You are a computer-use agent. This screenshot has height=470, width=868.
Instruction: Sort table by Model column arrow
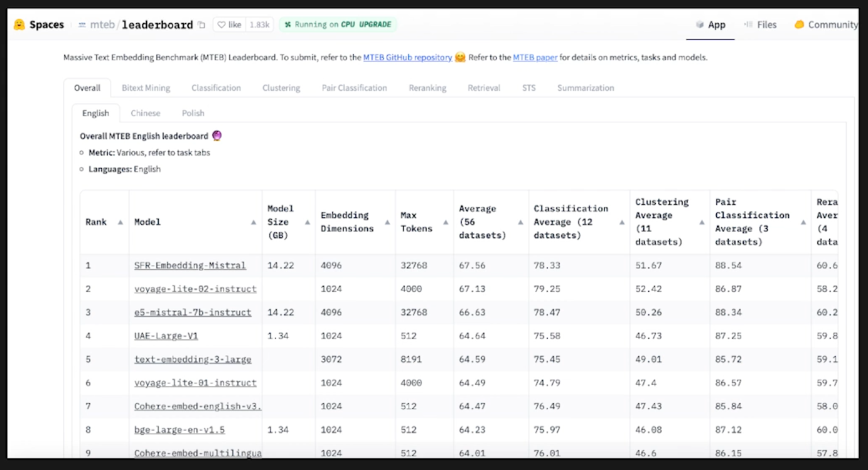(x=254, y=222)
